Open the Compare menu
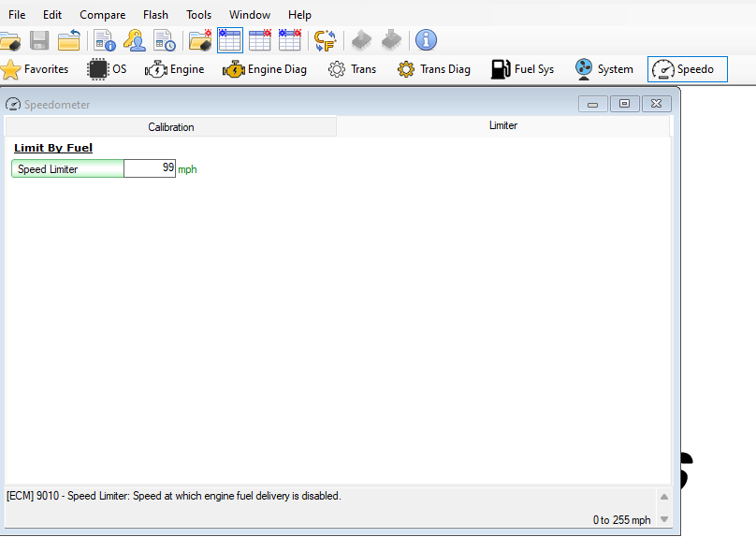This screenshot has height=537, width=756. click(103, 15)
